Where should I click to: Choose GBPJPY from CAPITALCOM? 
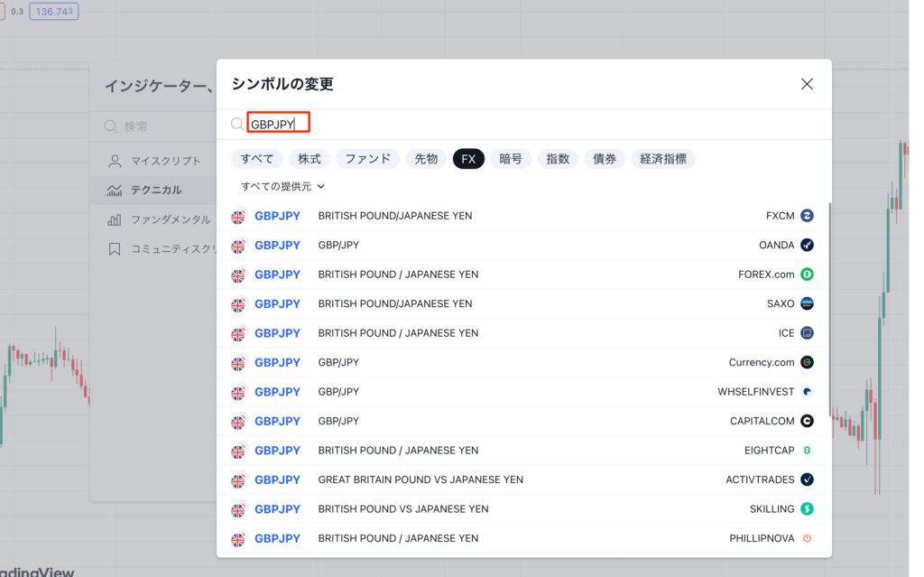click(x=522, y=422)
